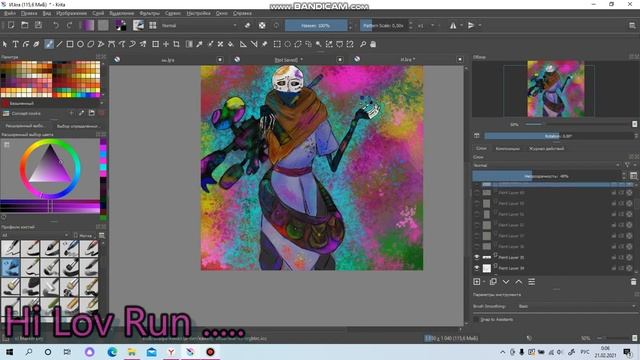
Task: Adjust the layer opacity 49% slider
Action: tap(546, 176)
